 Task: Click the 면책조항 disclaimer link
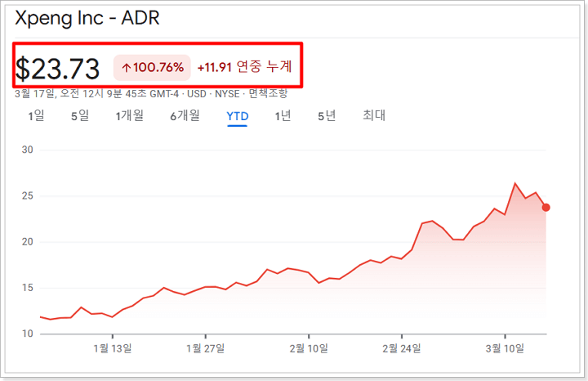click(x=268, y=93)
